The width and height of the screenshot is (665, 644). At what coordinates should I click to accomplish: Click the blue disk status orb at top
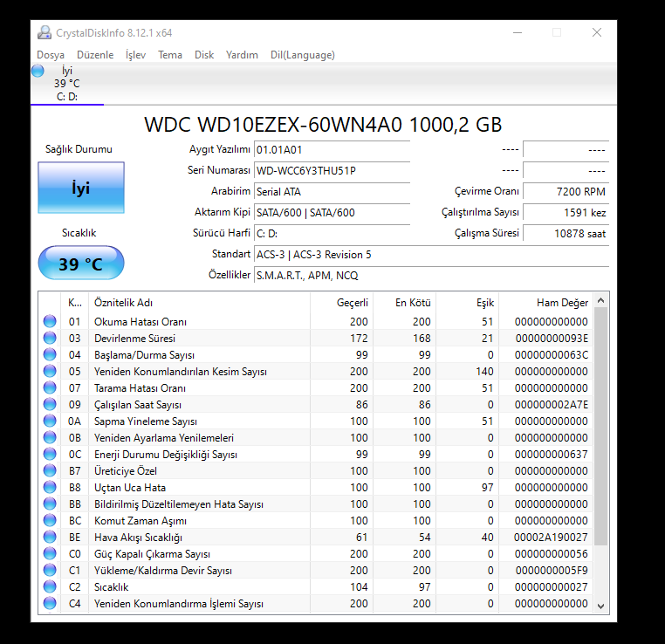tap(38, 71)
